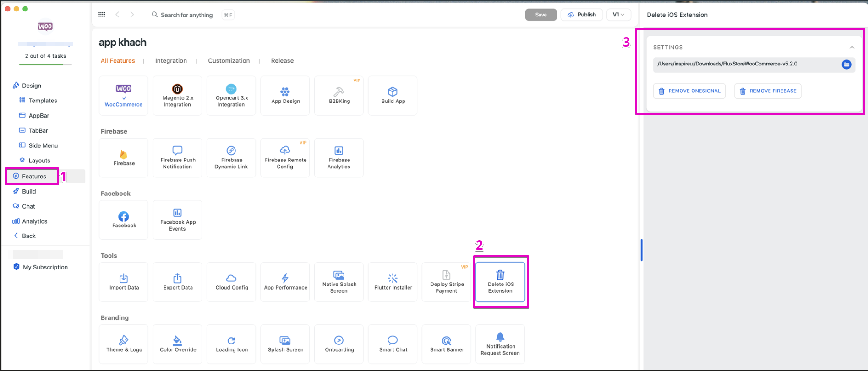
Task: Open Templates in the Design sidebar
Action: click(43, 101)
